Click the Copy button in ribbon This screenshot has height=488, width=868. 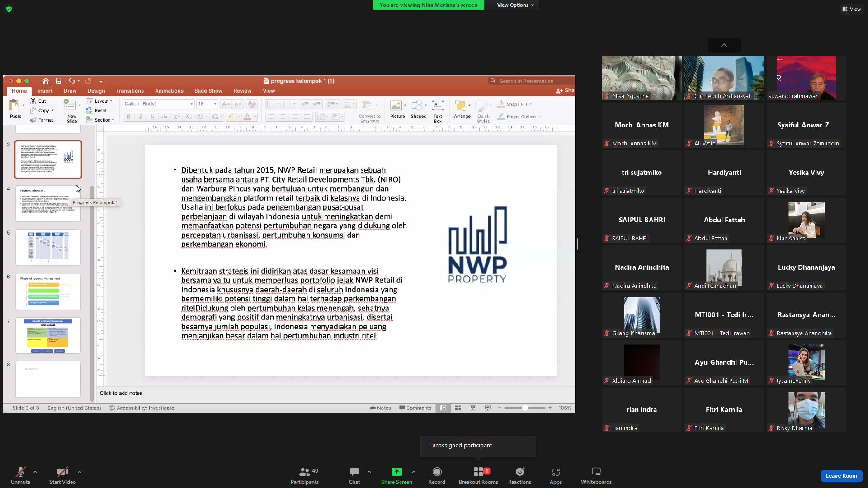pos(42,111)
